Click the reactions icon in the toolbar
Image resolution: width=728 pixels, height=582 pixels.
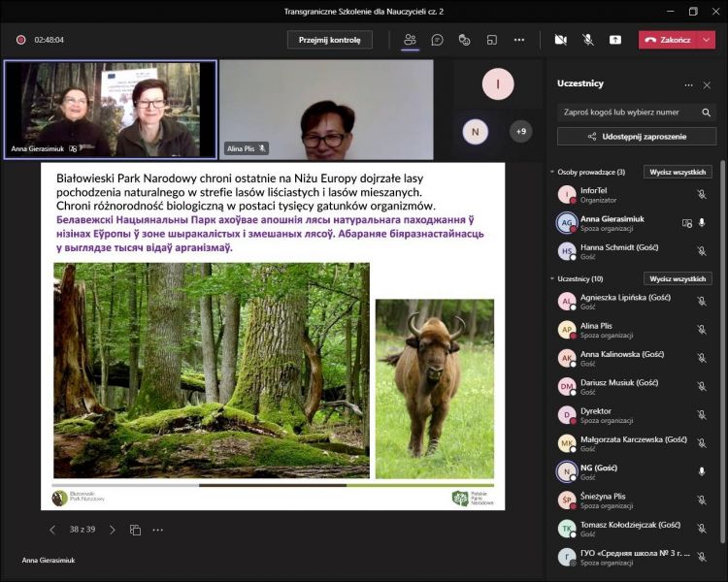[465, 40]
